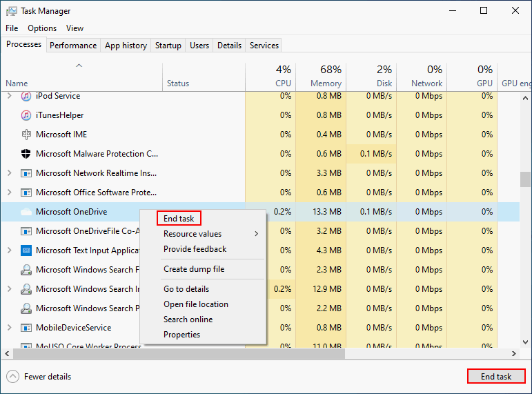Choose Go to details option
The image size is (532, 394).
point(186,289)
